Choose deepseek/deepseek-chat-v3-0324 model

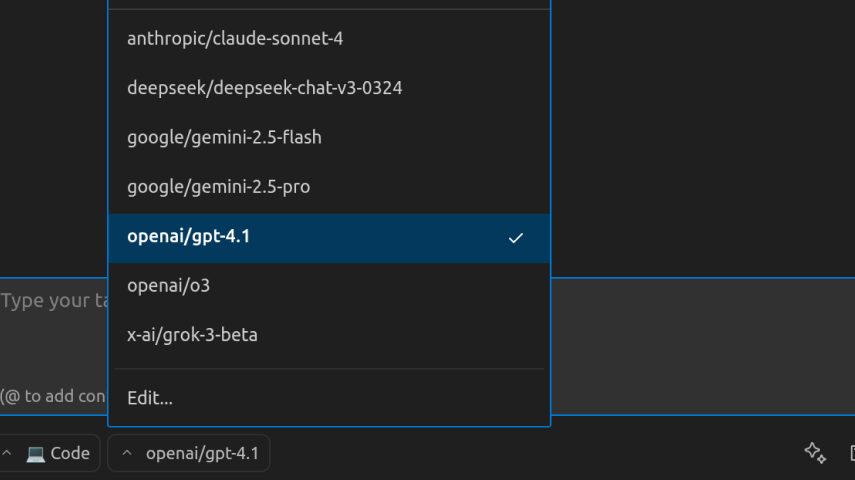pos(329,88)
